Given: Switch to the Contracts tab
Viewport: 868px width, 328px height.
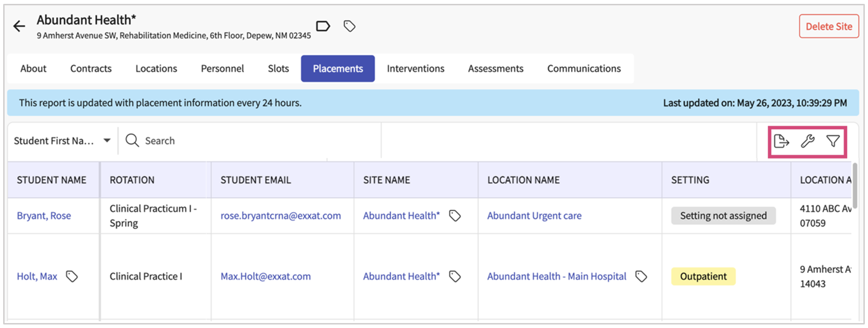Looking at the screenshot, I should 91,68.
